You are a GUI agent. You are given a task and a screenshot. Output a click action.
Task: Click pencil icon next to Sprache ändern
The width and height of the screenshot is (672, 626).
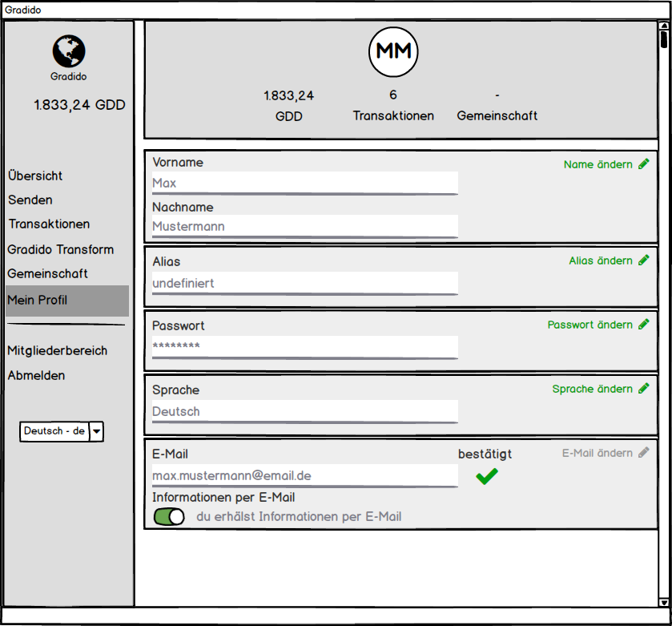(x=644, y=389)
